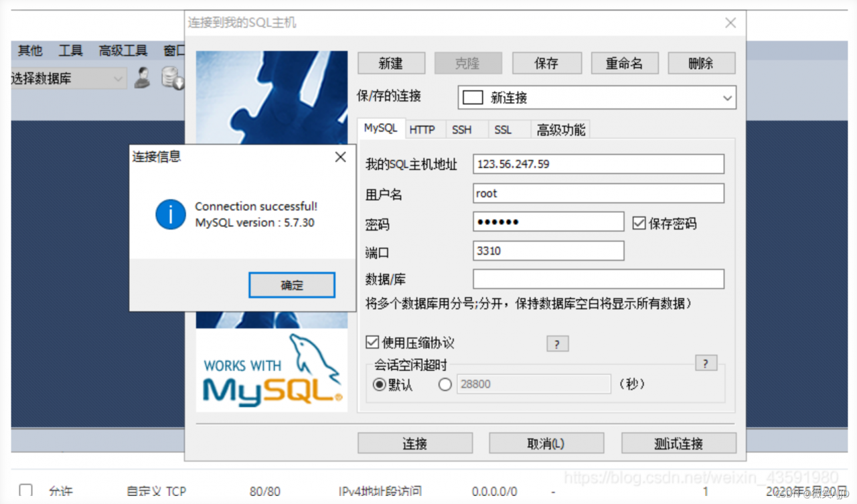
Task: Switch to the SSH tab
Action: [x=461, y=130]
